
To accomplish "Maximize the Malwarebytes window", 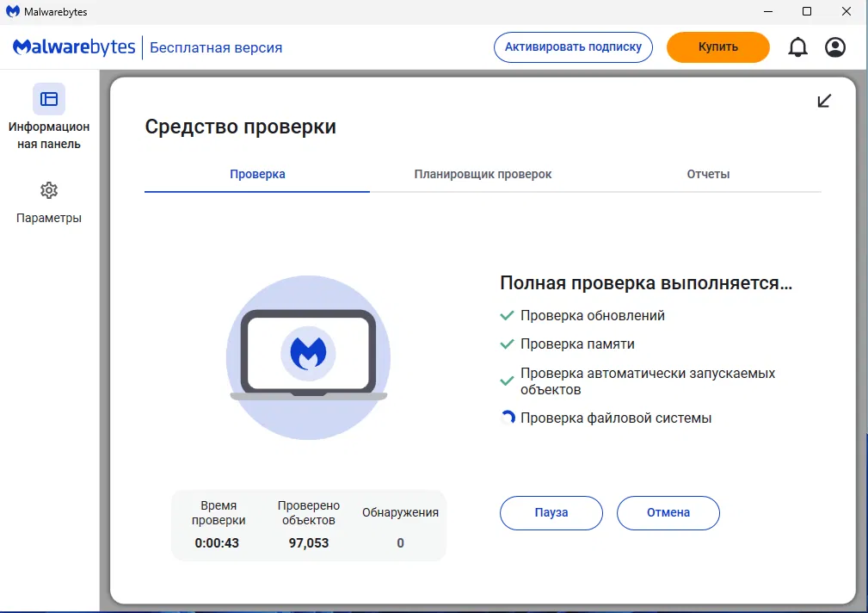I will pyautogui.click(x=807, y=12).
